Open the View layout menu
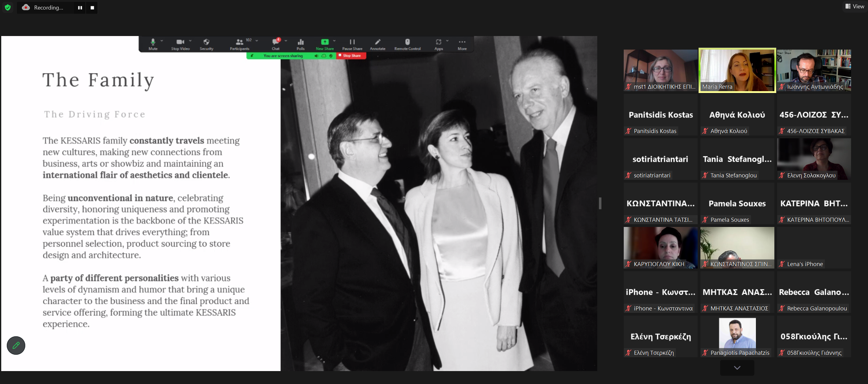Viewport: 868px width, 384px height. 854,6
